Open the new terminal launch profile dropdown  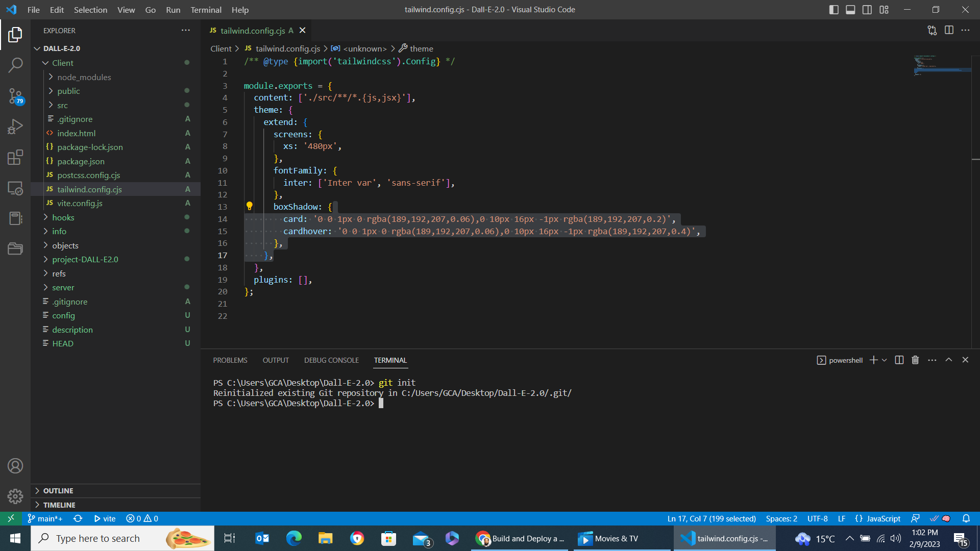(885, 360)
